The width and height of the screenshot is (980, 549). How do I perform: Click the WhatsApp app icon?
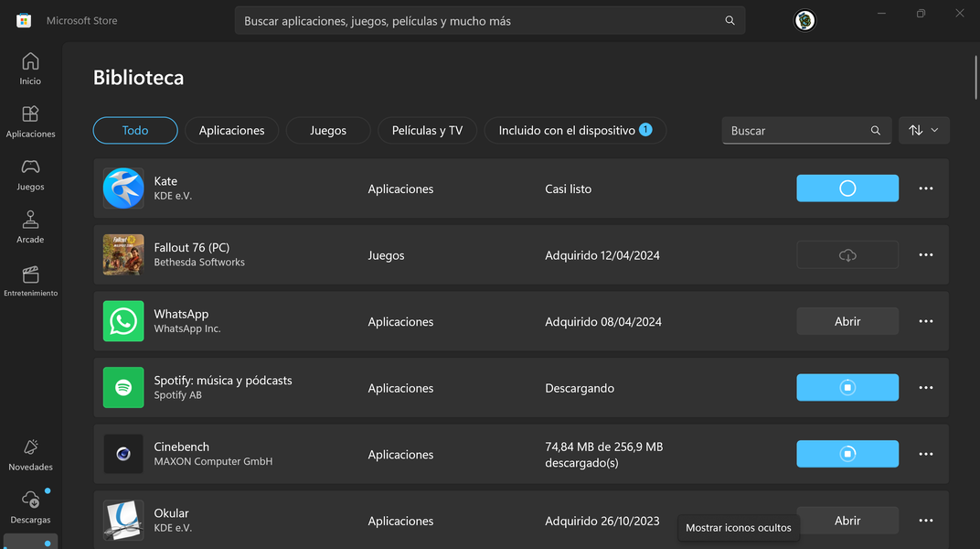click(123, 321)
